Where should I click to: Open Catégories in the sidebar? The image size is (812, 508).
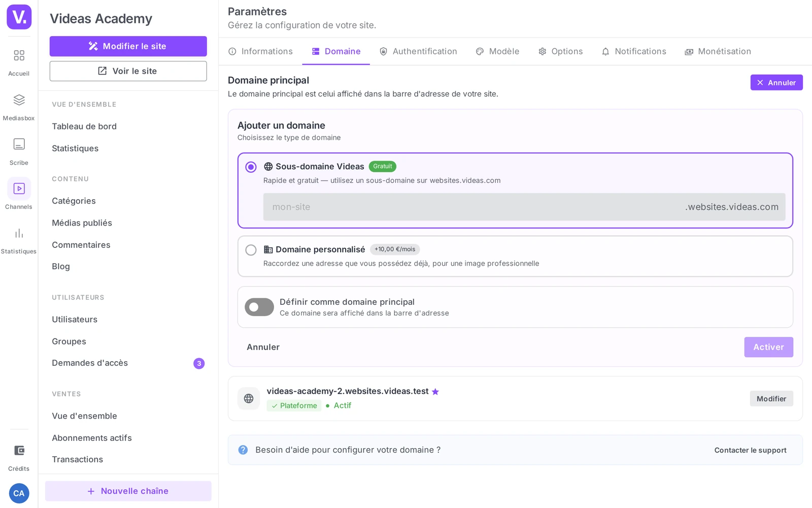pyautogui.click(x=74, y=201)
